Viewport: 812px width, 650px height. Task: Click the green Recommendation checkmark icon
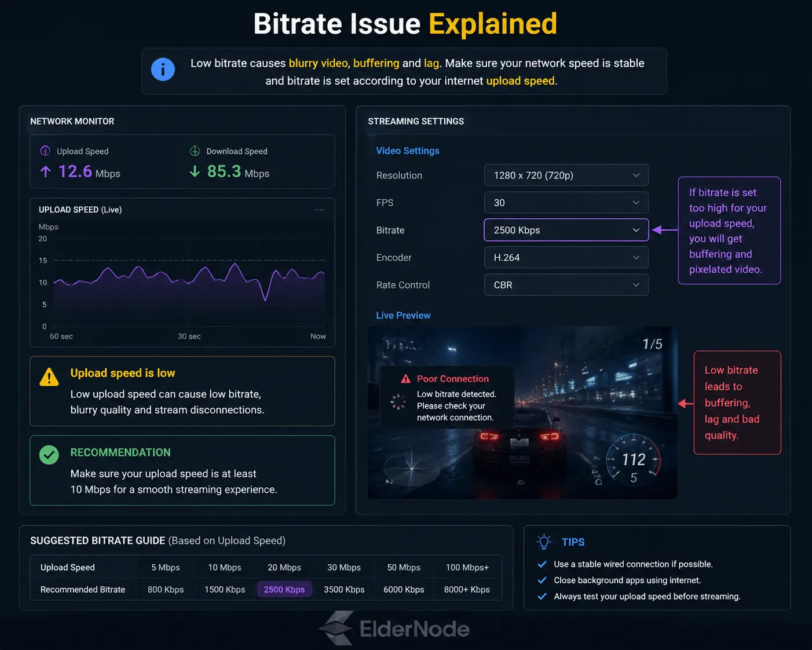point(49,455)
